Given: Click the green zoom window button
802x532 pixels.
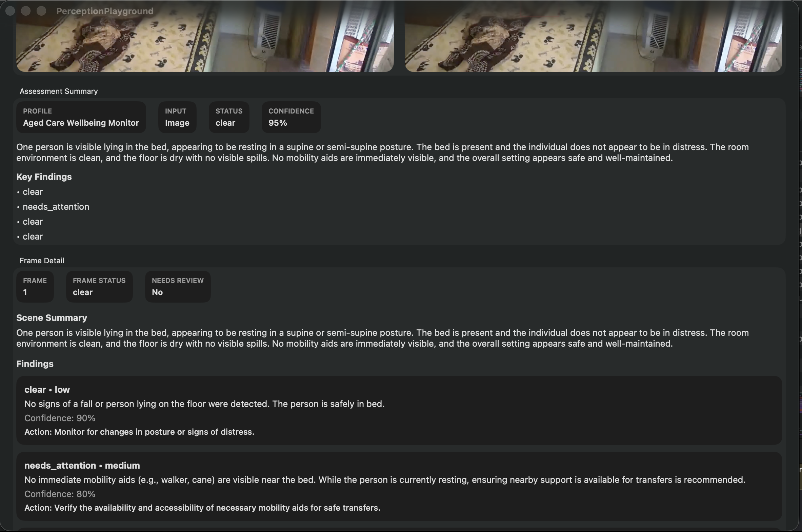Looking at the screenshot, I should [x=41, y=11].
